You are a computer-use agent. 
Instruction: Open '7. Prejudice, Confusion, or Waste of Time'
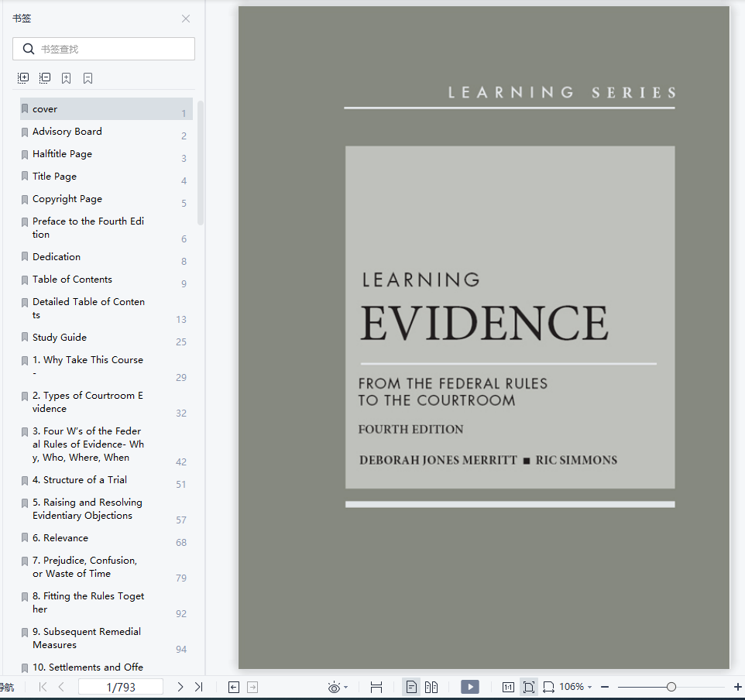click(106, 567)
